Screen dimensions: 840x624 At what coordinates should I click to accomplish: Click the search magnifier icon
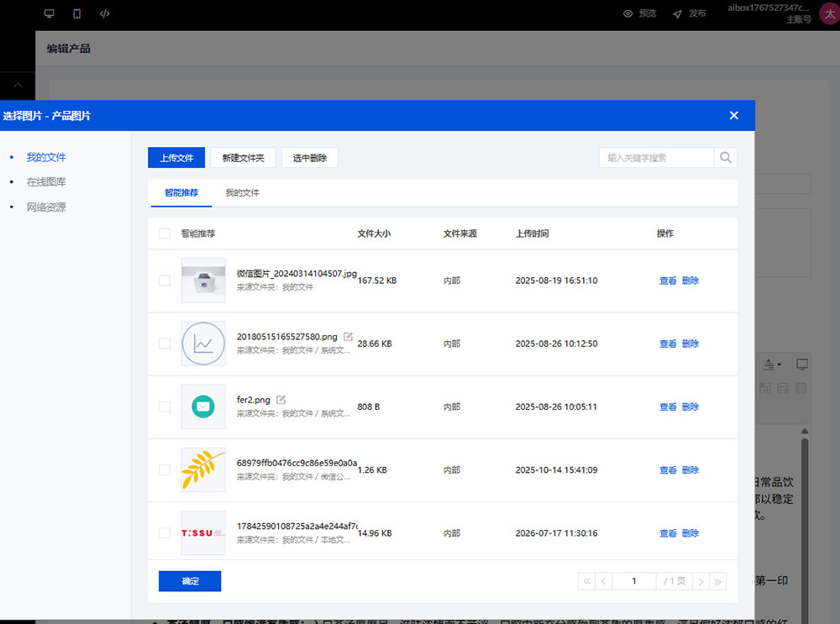point(726,158)
